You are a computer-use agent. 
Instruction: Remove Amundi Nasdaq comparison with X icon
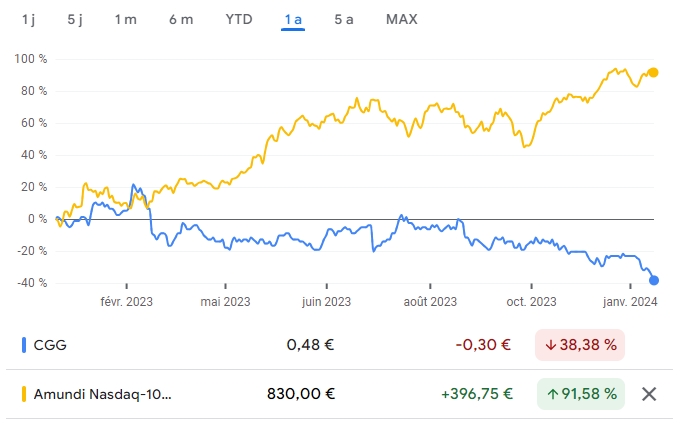649,394
